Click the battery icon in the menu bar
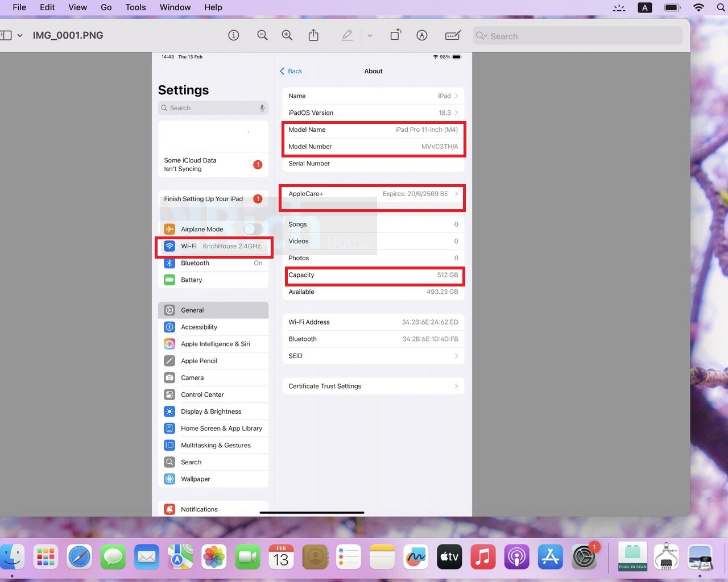The width and height of the screenshot is (728, 582). (672, 7)
